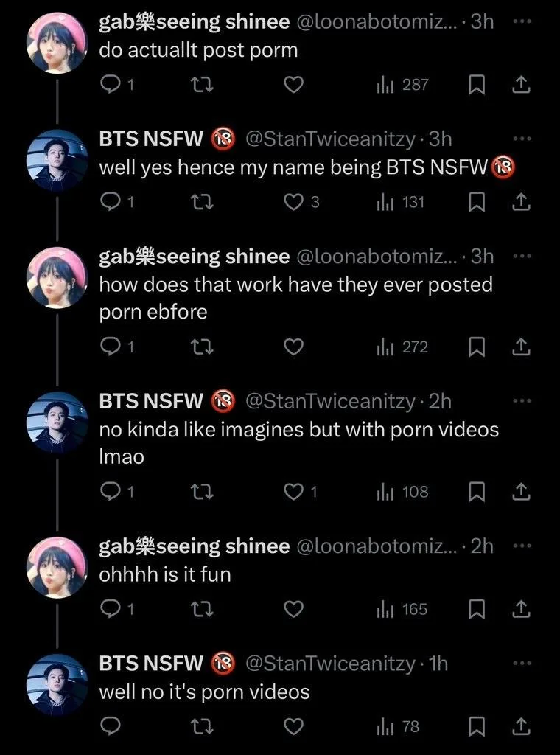Open more options on 'ohhhh is it fun' tweet
Image resolution: width=560 pixels, height=755 pixels.
(x=522, y=546)
